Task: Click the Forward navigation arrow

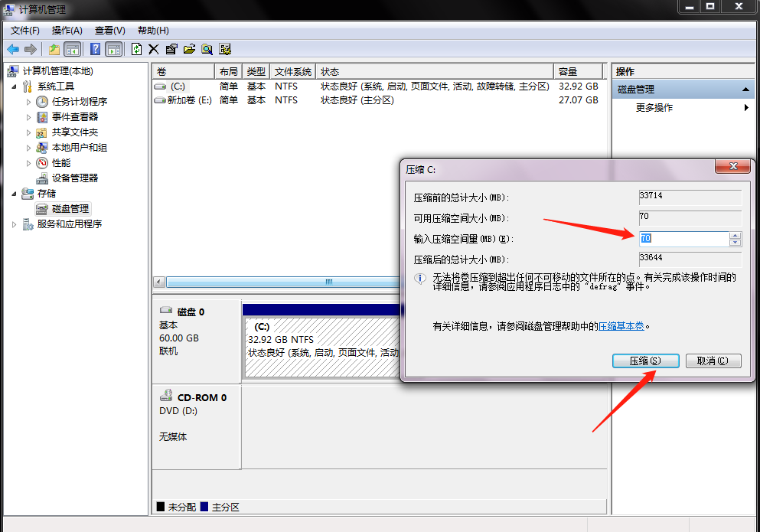Action: click(30, 49)
